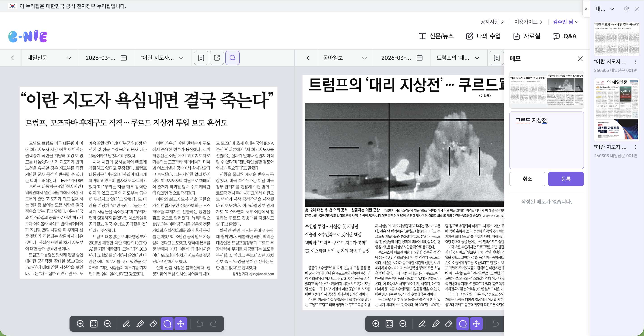644x336 pixels.
Task: Toggle the move tool in left toolbar
Action: [181, 324]
